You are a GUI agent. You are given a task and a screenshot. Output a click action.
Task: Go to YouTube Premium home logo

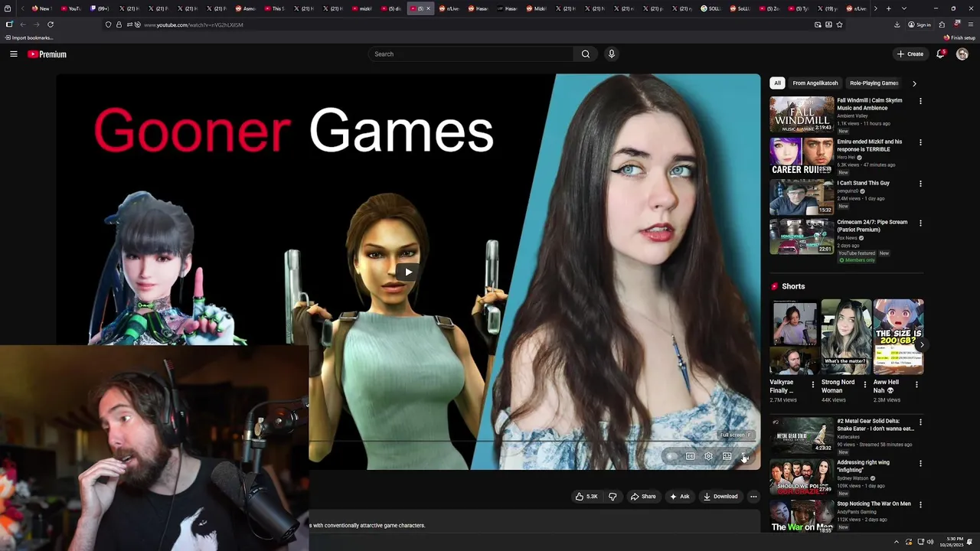pos(47,54)
